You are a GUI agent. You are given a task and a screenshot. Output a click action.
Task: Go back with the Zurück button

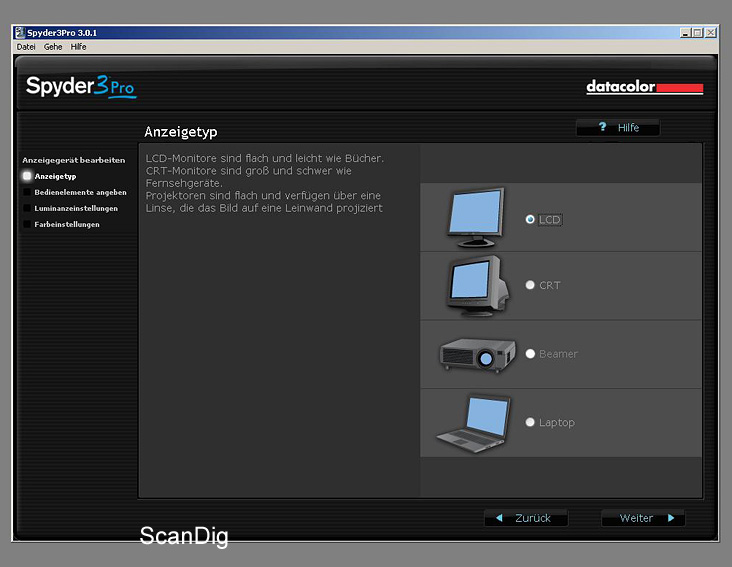pyautogui.click(x=526, y=518)
